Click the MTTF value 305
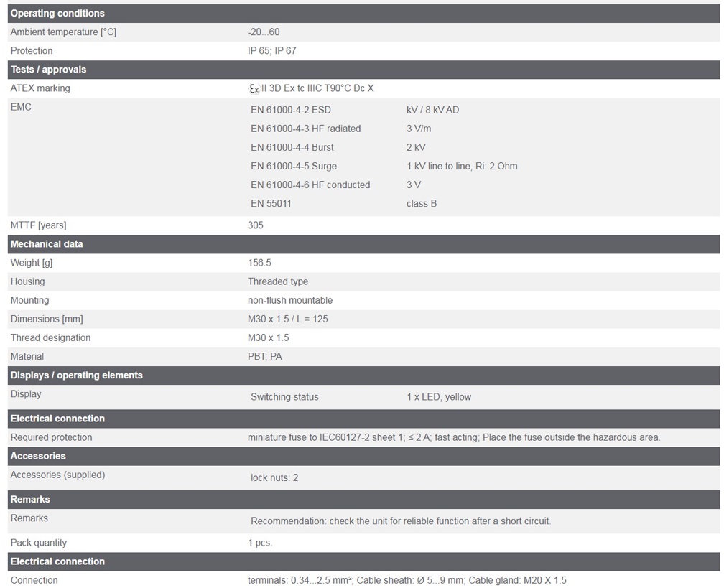Viewport: 724px width, 588px height. tap(256, 225)
